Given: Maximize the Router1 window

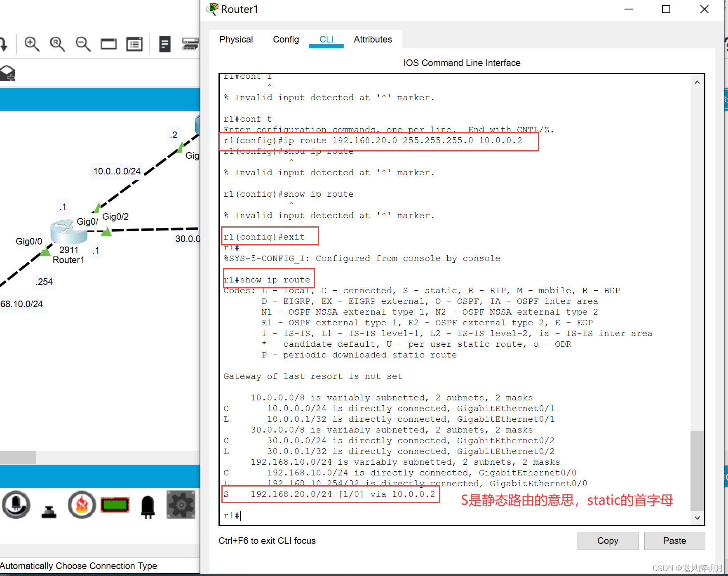Looking at the screenshot, I should click(x=666, y=9).
